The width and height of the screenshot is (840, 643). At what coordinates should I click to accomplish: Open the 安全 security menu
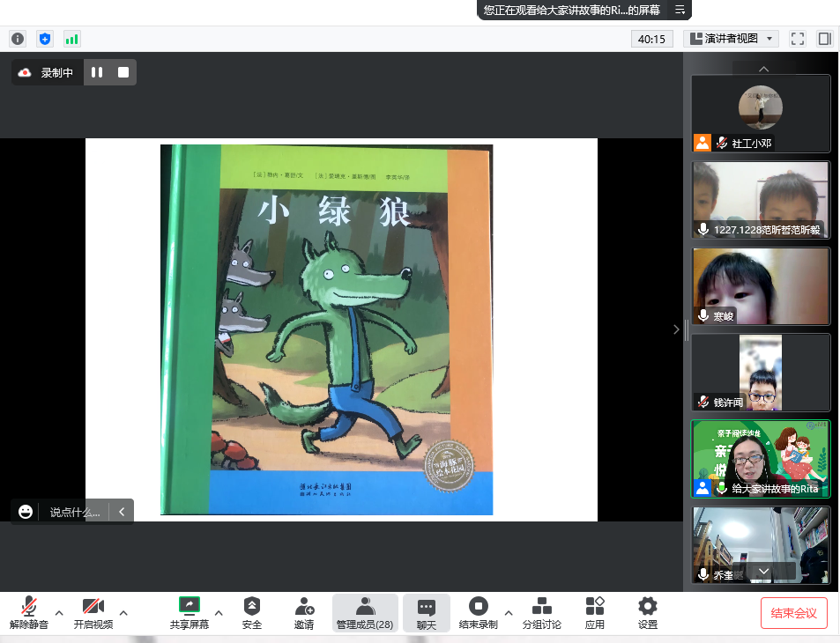pyautogui.click(x=252, y=612)
